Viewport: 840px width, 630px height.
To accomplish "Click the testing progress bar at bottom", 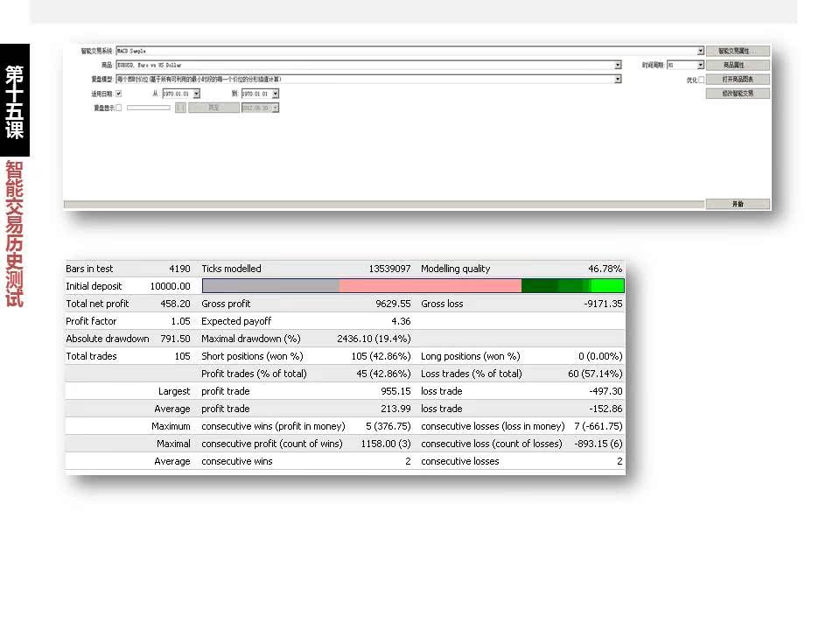I will point(384,205).
